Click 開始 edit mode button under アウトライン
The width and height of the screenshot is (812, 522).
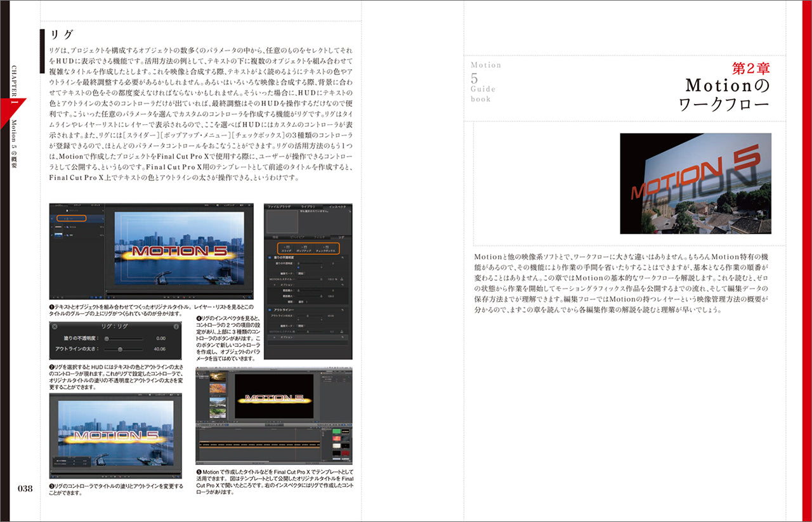click(301, 325)
